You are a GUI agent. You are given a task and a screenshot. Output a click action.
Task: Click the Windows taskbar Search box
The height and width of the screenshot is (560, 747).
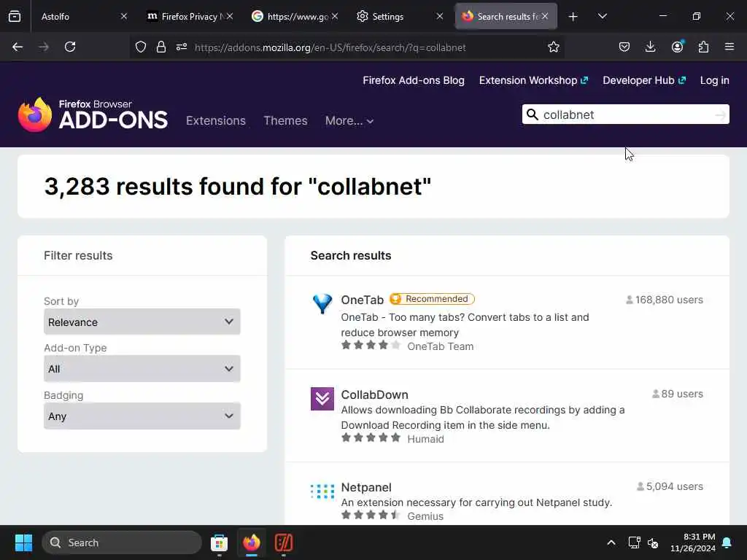(122, 542)
